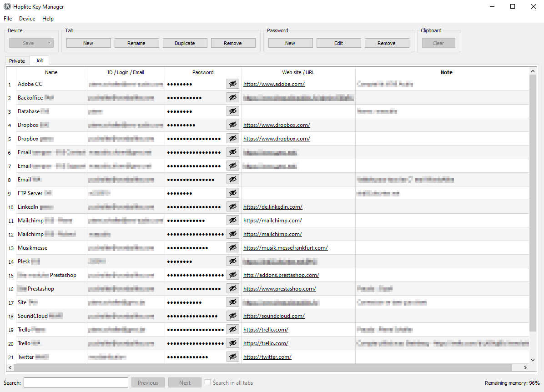Click eye icon in row 7 Email
The height and width of the screenshot is (392, 544).
pyautogui.click(x=233, y=166)
